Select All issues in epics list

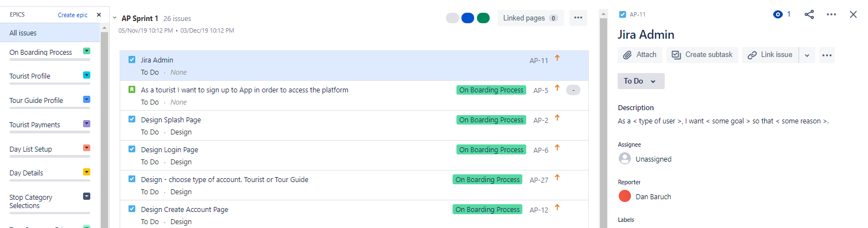coord(50,33)
